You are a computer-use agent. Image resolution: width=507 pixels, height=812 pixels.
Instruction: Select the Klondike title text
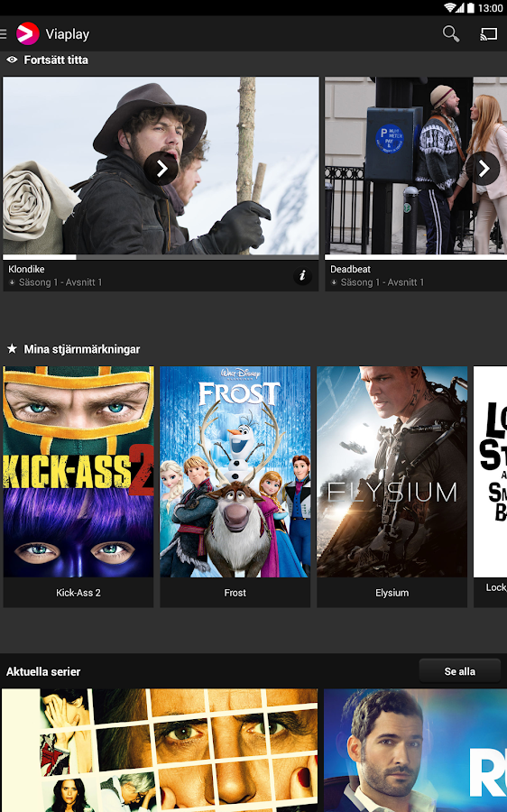coord(26,269)
